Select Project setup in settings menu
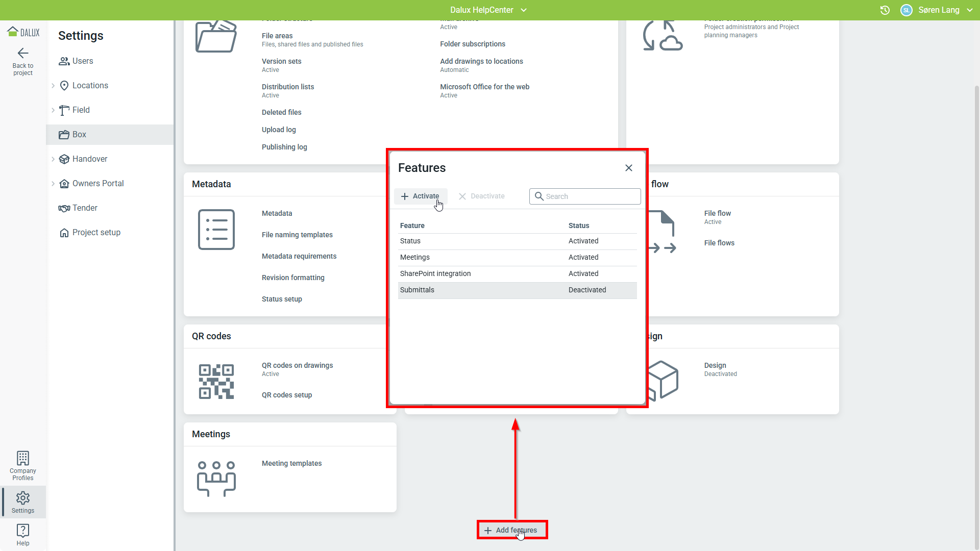 (x=96, y=233)
